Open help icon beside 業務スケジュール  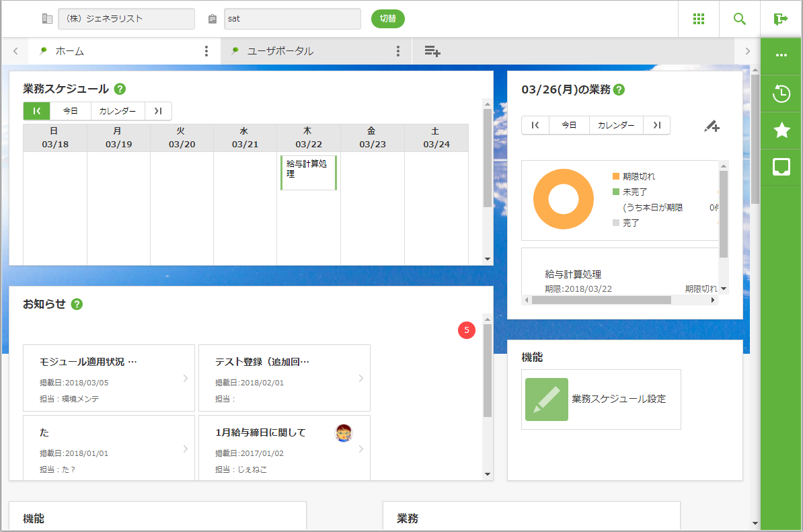[x=120, y=89]
